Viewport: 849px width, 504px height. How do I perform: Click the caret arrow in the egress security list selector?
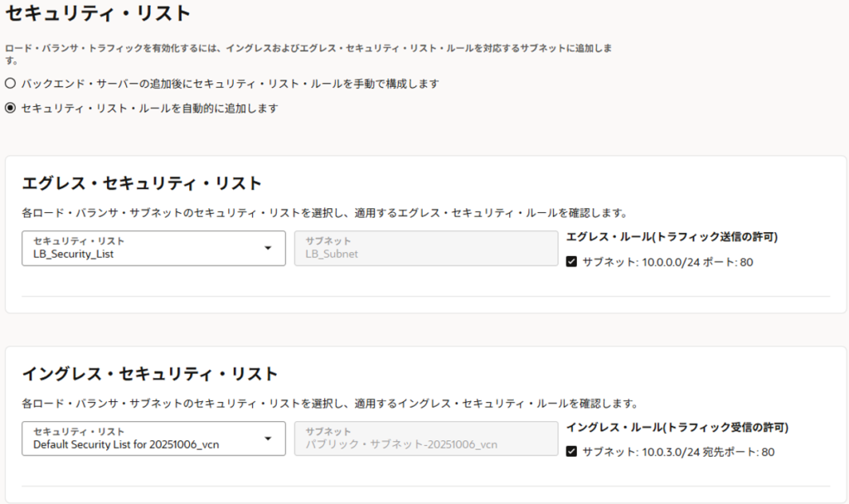click(268, 248)
